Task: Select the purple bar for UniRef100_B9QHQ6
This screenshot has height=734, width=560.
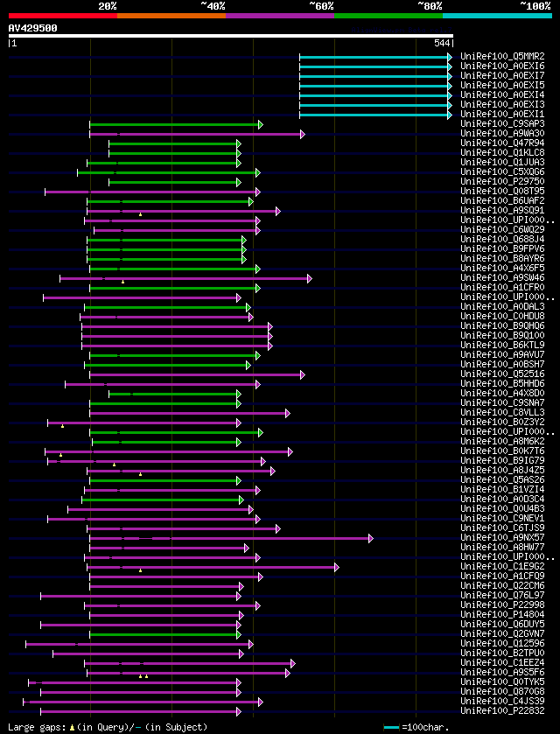Action: (x=177, y=326)
